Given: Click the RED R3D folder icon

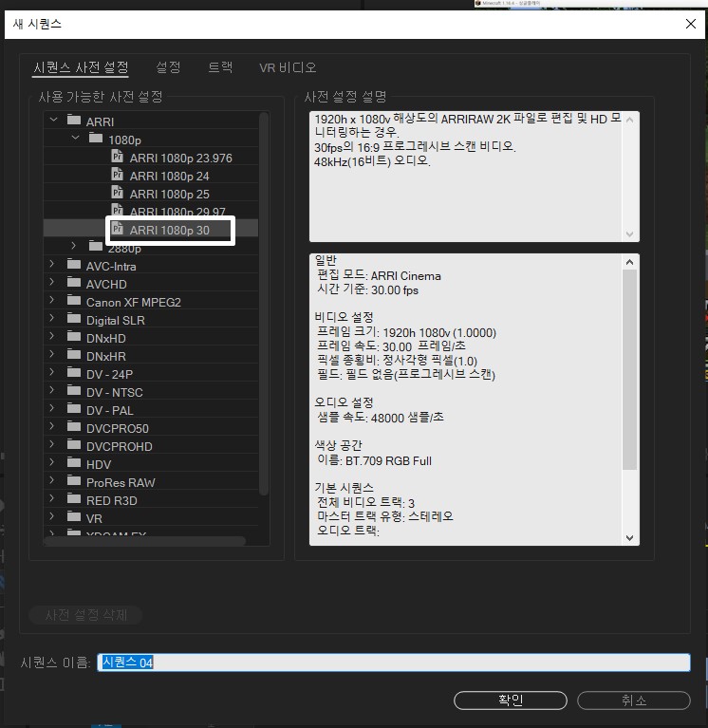Looking at the screenshot, I should 74,499.
